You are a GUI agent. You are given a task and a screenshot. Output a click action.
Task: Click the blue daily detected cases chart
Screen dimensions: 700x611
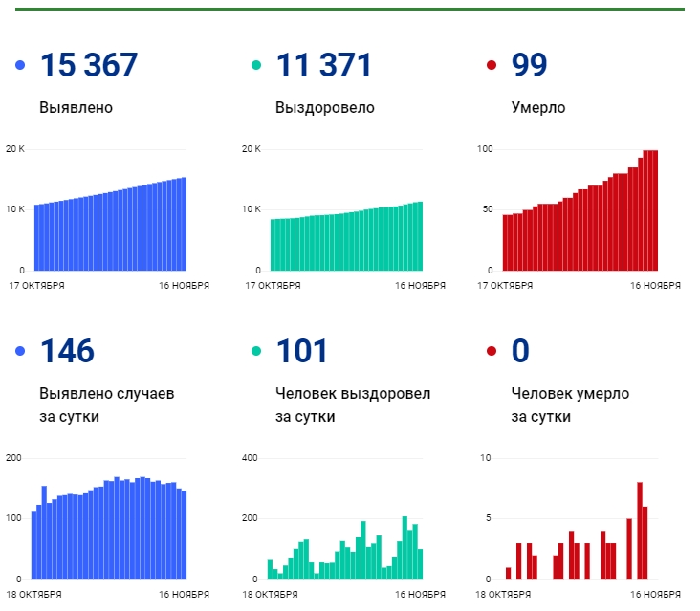click(x=109, y=529)
